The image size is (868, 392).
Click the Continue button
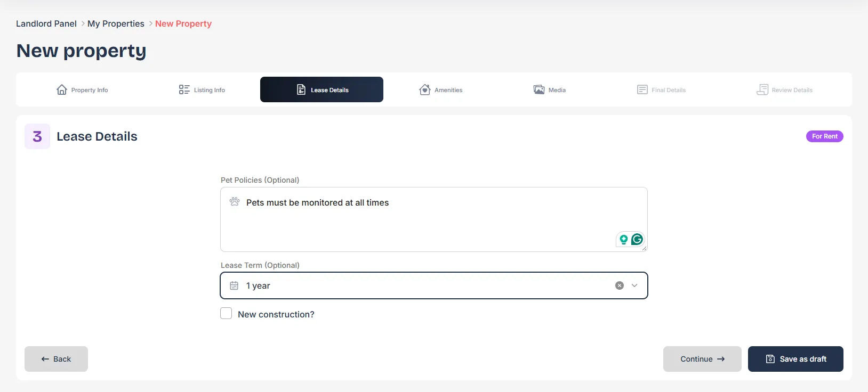tap(702, 359)
